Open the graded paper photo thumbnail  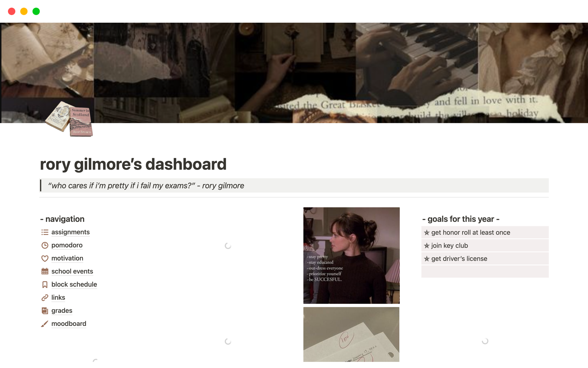(351, 335)
